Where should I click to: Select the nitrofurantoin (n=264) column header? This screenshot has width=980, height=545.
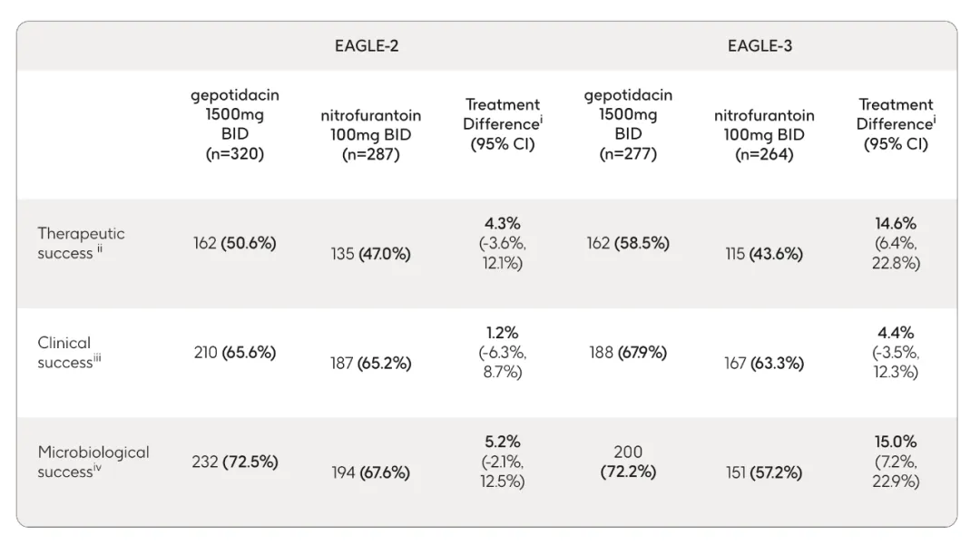click(764, 134)
